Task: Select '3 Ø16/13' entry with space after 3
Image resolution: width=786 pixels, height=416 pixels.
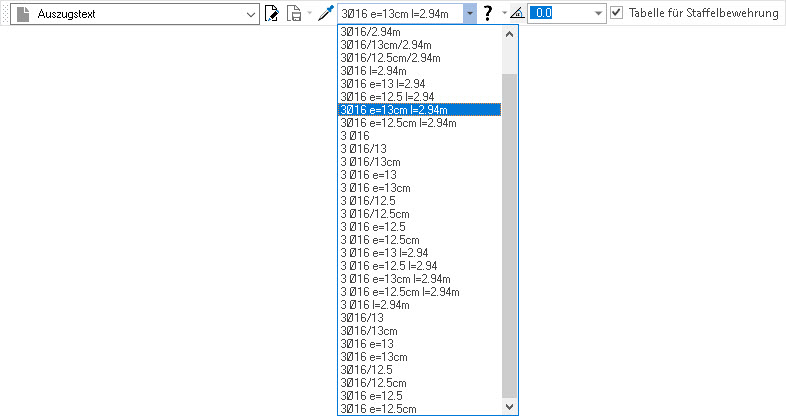Action: (420, 149)
